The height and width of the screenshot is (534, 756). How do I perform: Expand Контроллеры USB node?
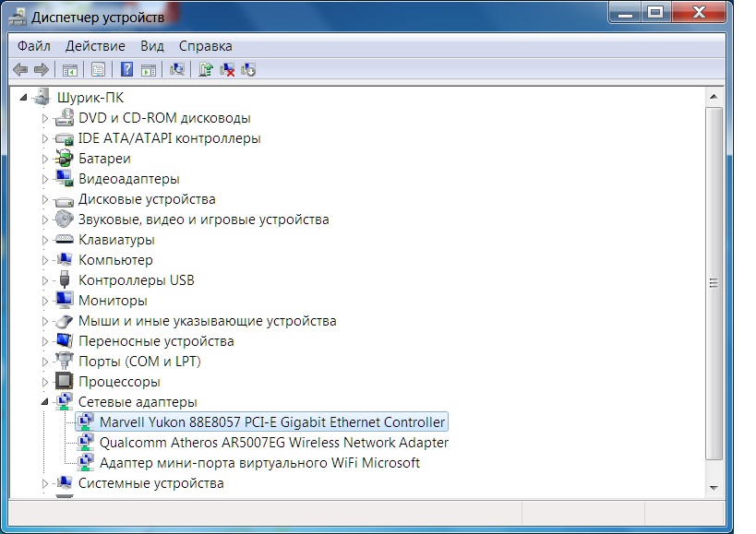coord(44,280)
